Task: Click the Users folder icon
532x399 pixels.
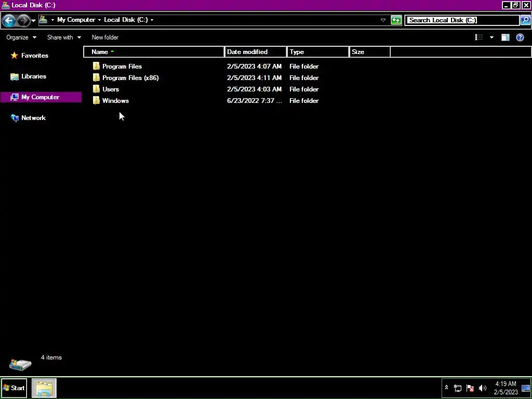Action: coord(96,89)
